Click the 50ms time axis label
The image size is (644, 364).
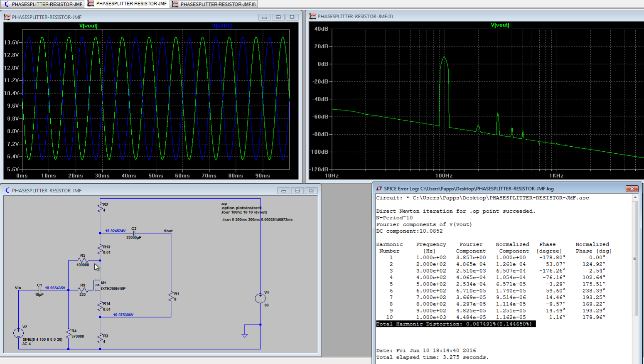click(156, 176)
